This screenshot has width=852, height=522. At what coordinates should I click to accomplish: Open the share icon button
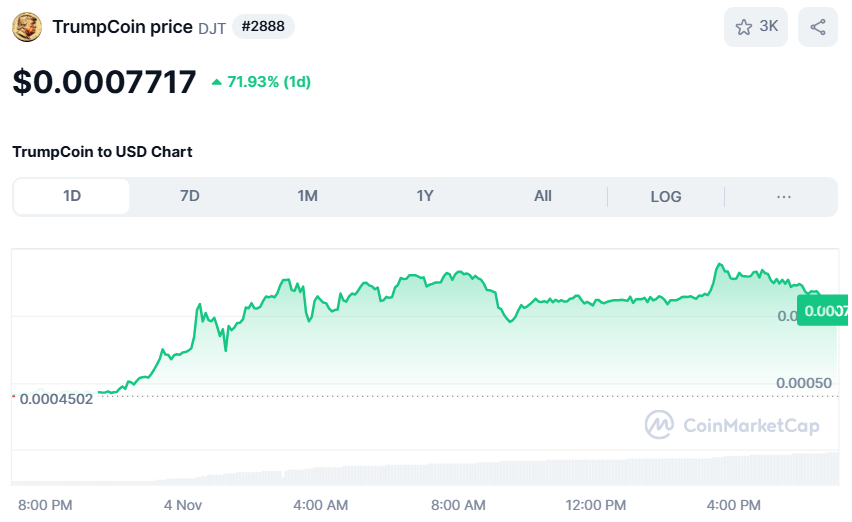[818, 27]
